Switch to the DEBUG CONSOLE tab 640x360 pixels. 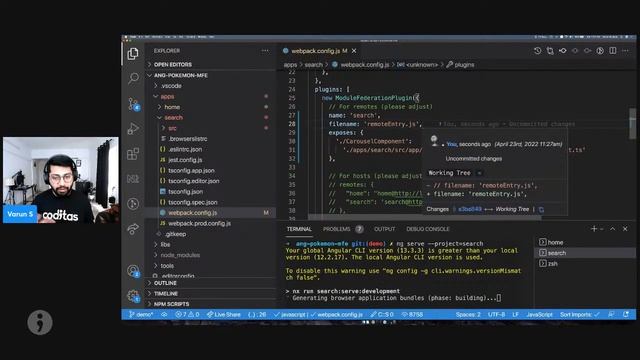coord(427,229)
